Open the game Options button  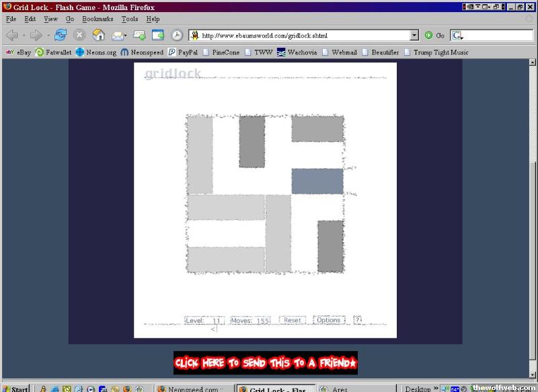coord(328,320)
